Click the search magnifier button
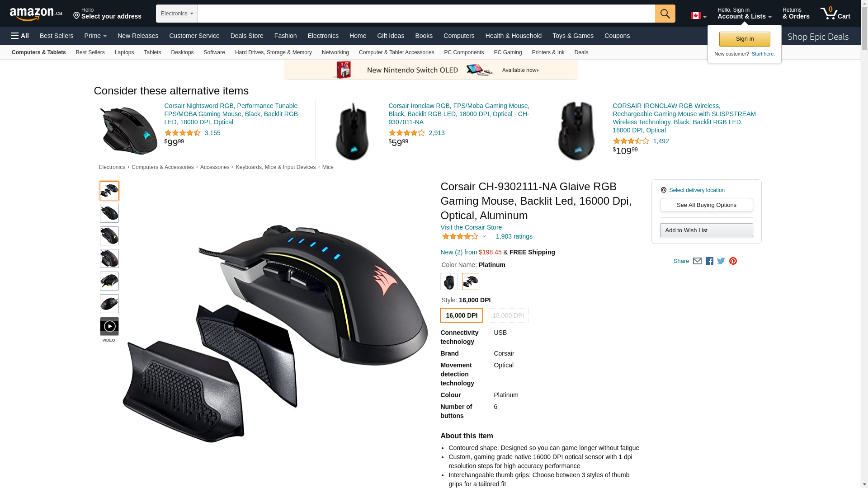 click(665, 14)
